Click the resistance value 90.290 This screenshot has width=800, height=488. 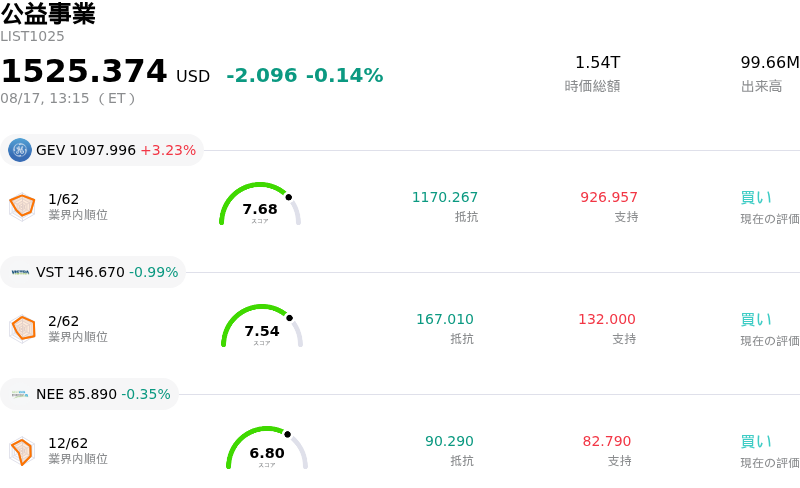(449, 441)
